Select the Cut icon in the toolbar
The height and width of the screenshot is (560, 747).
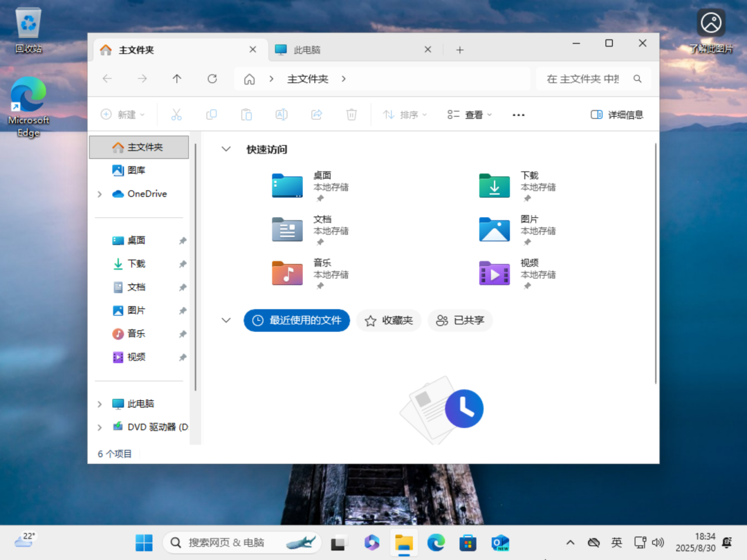point(176,114)
